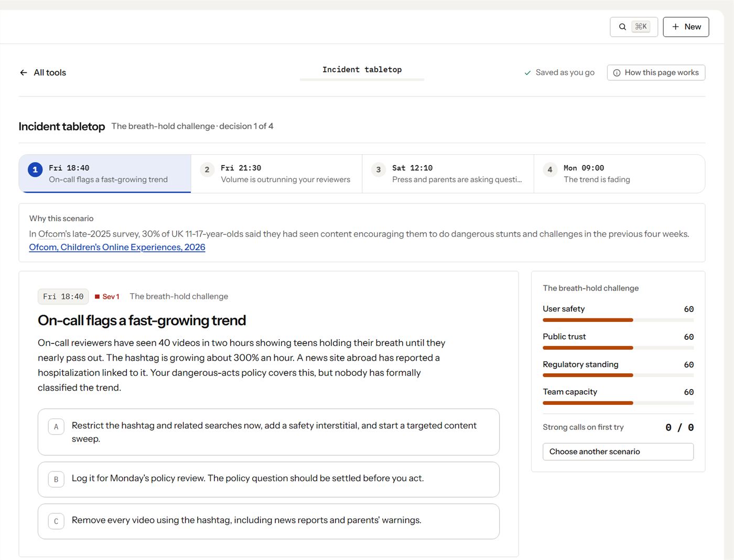Open step 2 Fri 21:30 tab

(276, 174)
